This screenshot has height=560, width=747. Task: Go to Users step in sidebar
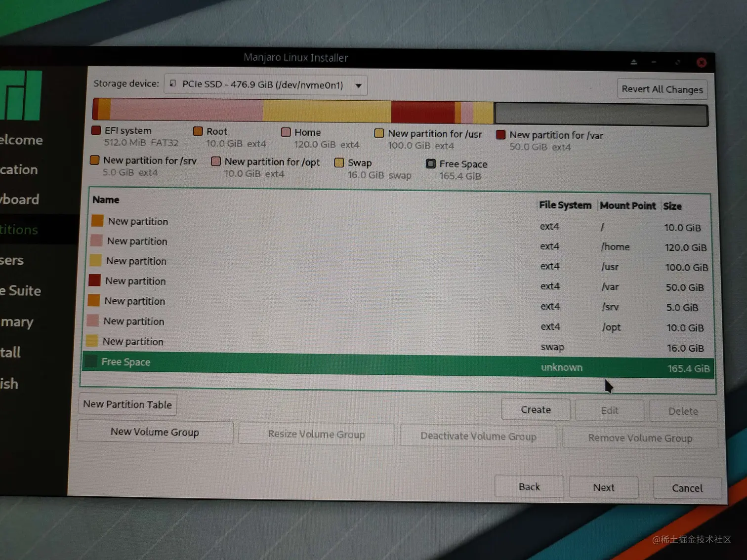12,260
